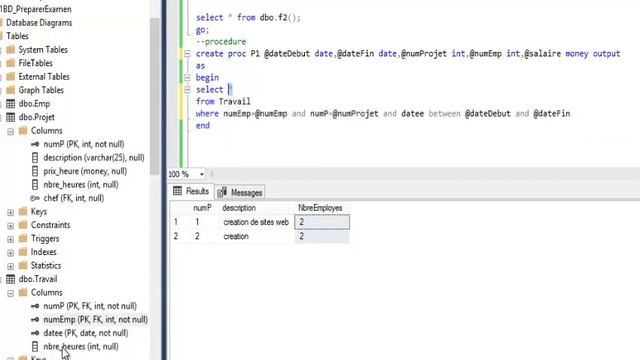Image resolution: width=640 pixels, height=360 pixels.
Task: Click the description column header in results
Action: [x=239, y=208]
